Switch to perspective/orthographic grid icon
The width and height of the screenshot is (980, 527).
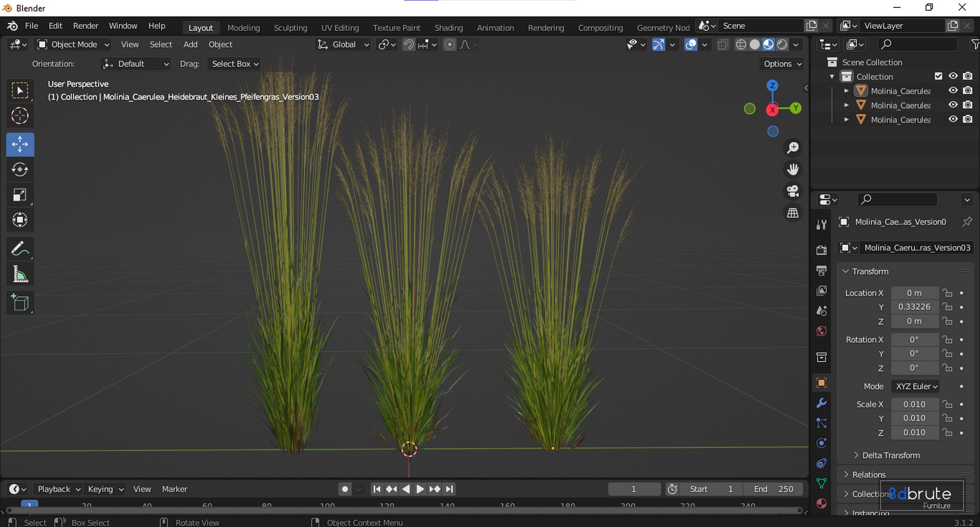click(x=793, y=213)
